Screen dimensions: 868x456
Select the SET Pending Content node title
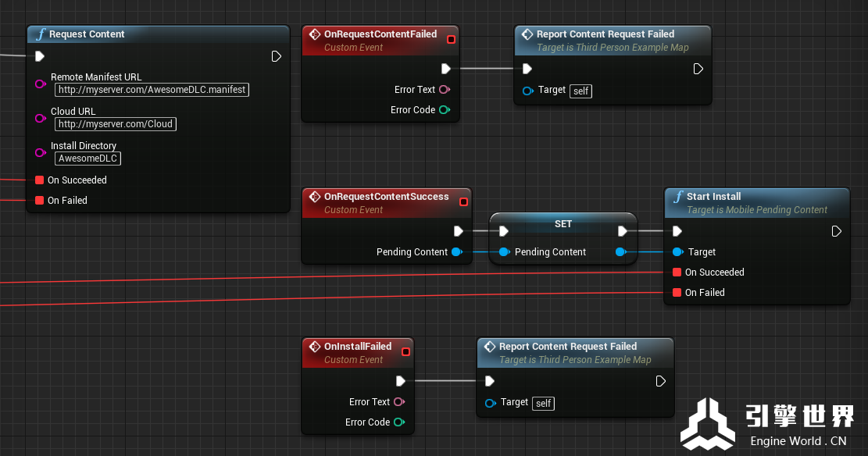point(563,224)
